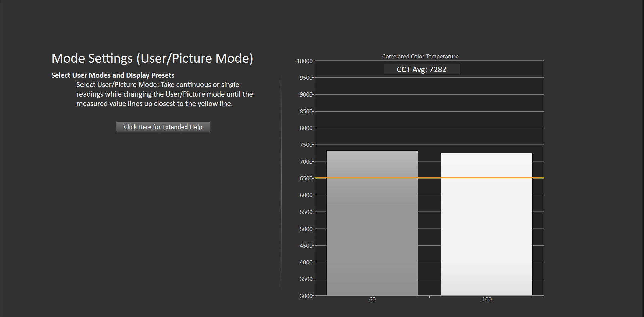Click the Select User Modes and Display Presets subtitle
Image resolution: width=644 pixels, height=317 pixels.
(113, 75)
